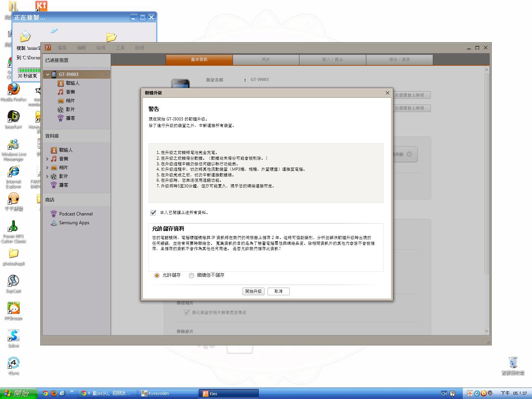Image resolution: width=532 pixels, height=399 pixels.
Task: Click scroll down arrow in Kies content pane
Action: tap(486, 331)
